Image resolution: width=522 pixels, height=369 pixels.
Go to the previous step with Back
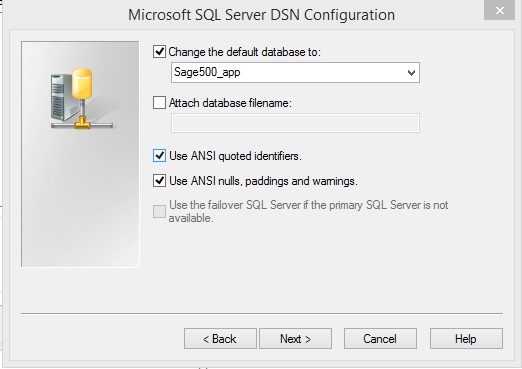click(220, 339)
